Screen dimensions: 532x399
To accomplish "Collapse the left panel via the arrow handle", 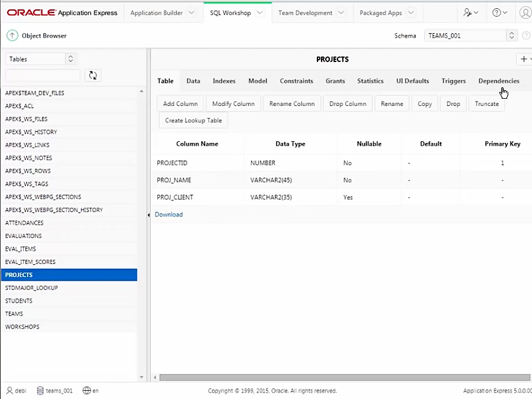I will tap(148, 216).
